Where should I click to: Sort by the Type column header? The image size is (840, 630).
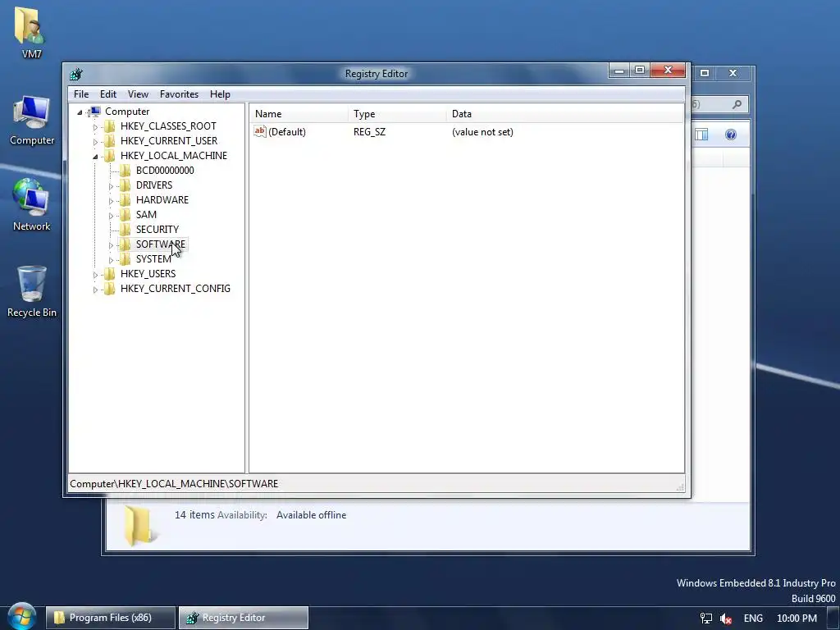(397, 113)
